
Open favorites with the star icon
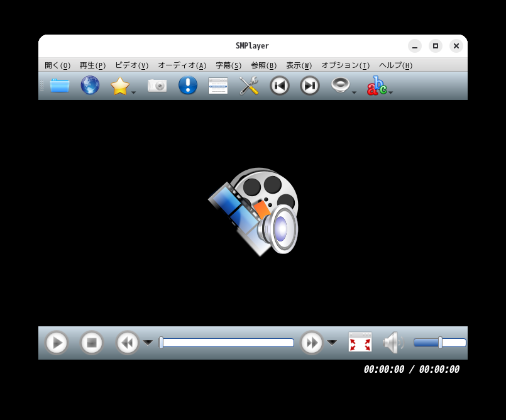point(119,86)
